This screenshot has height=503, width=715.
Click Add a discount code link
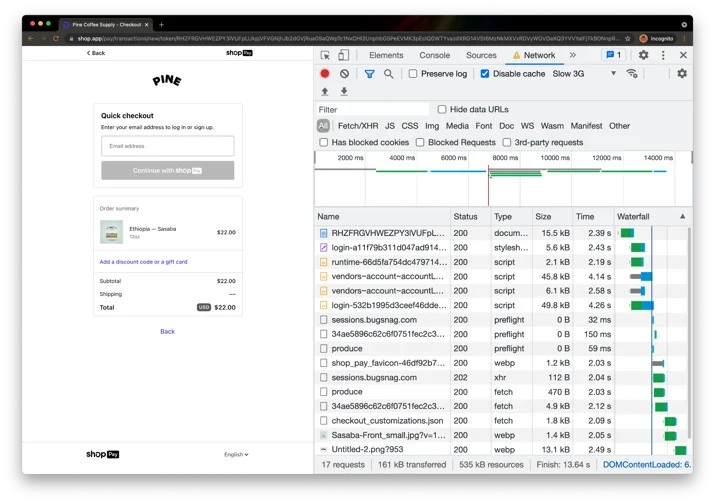pyautogui.click(x=143, y=262)
